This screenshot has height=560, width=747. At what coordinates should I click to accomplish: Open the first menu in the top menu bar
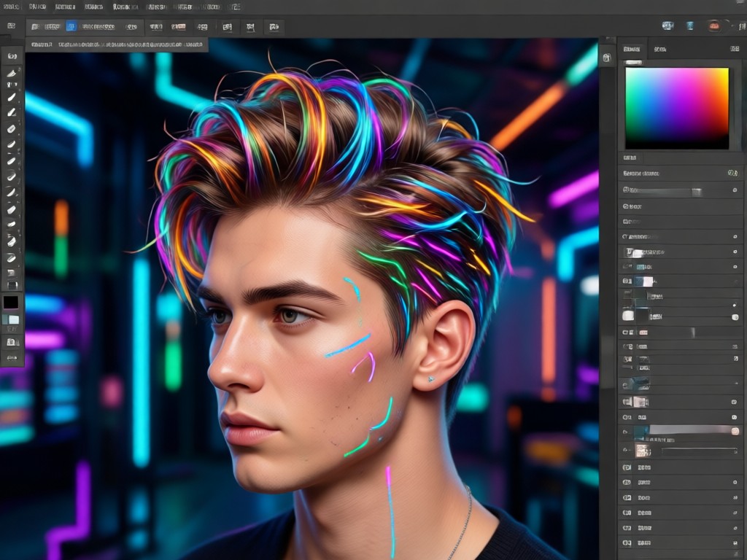pos(10,7)
